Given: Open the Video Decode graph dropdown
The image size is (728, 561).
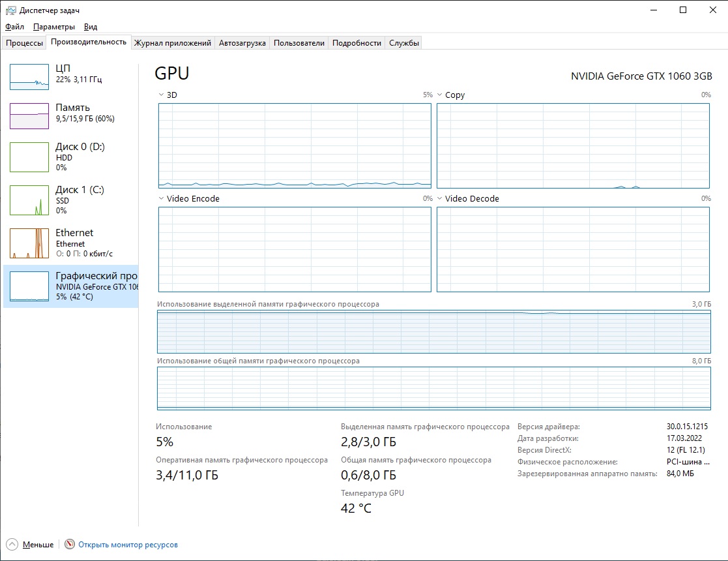Looking at the screenshot, I should coord(440,199).
